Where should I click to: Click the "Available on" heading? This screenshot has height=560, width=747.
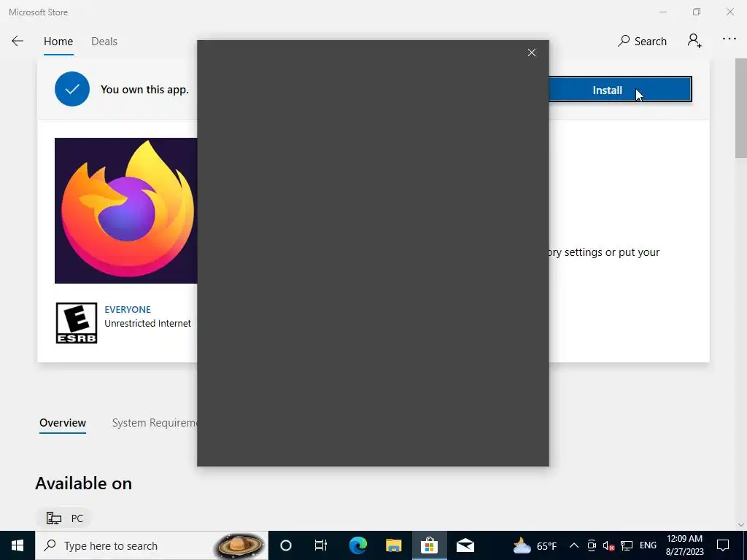[x=83, y=483]
